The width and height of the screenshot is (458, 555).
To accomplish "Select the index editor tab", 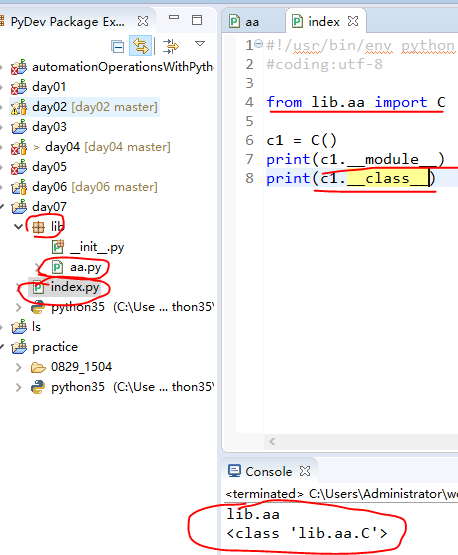I will [324, 22].
